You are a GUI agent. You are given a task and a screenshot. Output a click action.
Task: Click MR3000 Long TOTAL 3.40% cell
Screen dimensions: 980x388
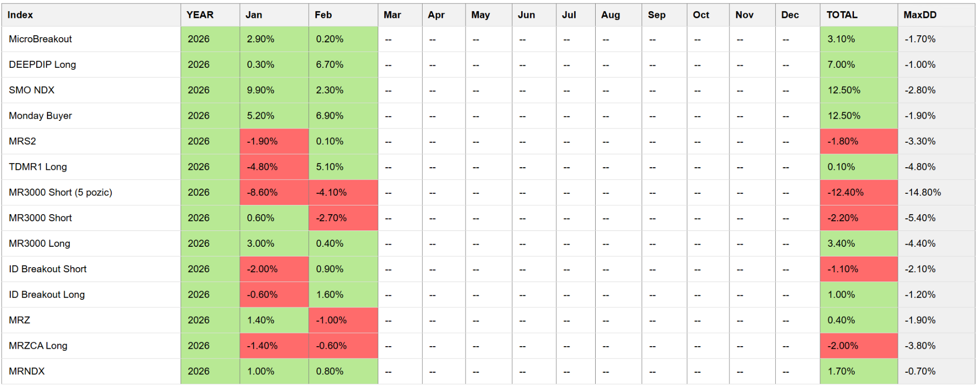841,244
